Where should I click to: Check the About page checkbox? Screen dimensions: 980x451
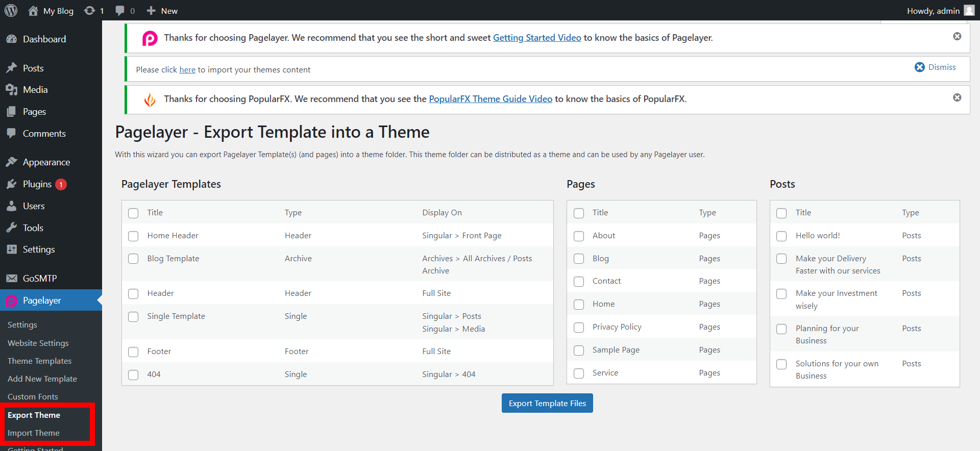pos(579,236)
